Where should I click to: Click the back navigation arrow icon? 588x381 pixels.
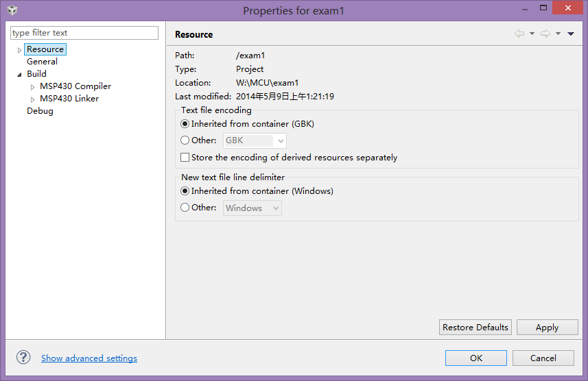pyautogui.click(x=519, y=34)
